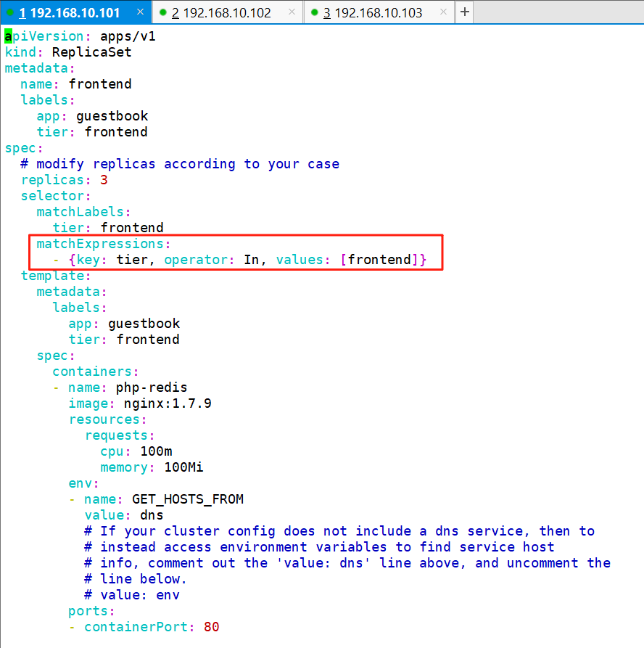This screenshot has width=644, height=648.
Task: Click the value 'dns' line
Action: click(x=124, y=515)
